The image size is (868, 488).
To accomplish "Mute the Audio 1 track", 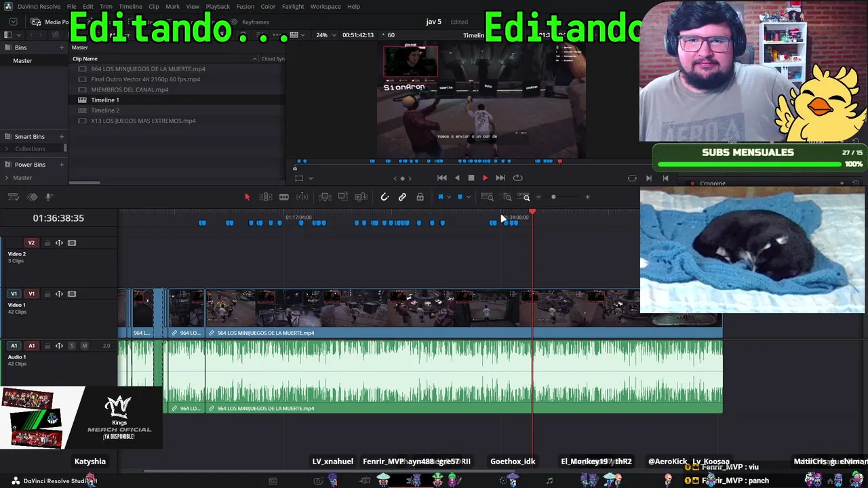I will (x=84, y=346).
